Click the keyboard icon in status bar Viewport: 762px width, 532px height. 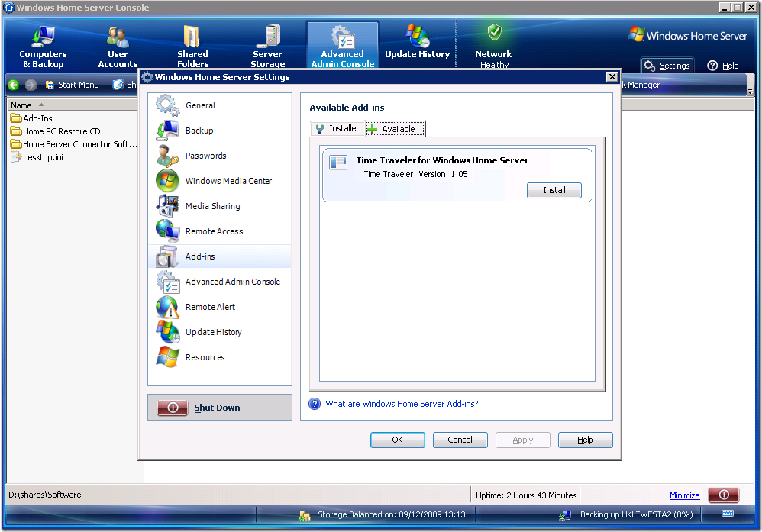point(728,514)
